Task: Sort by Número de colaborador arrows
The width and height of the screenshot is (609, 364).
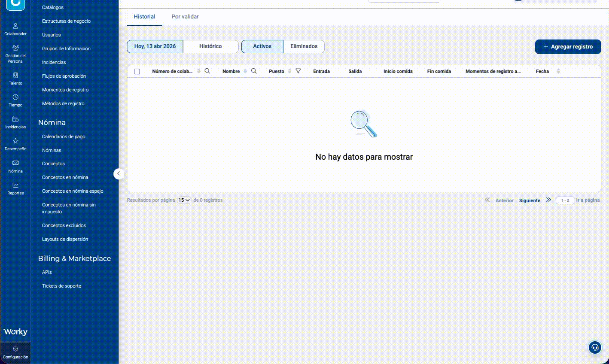Action: [x=199, y=71]
